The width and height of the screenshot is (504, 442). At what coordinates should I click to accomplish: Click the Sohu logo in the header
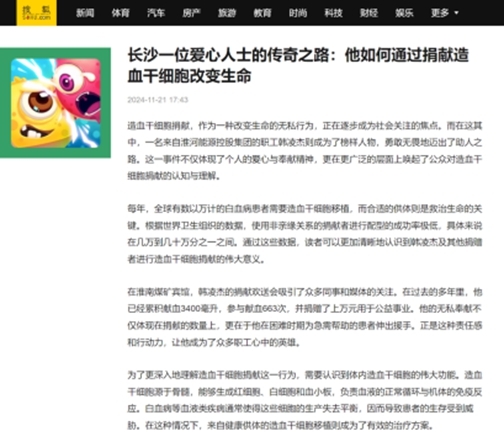36,13
